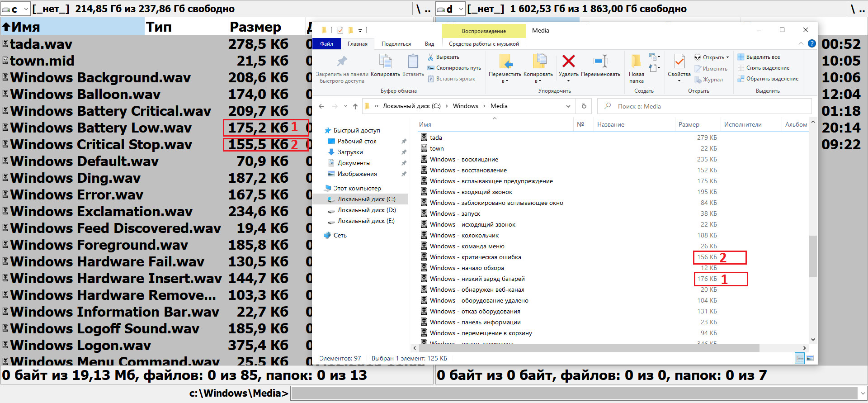Sort left panel by Тип column
Image resolution: width=868 pixels, height=403 pixels.
[x=186, y=27]
